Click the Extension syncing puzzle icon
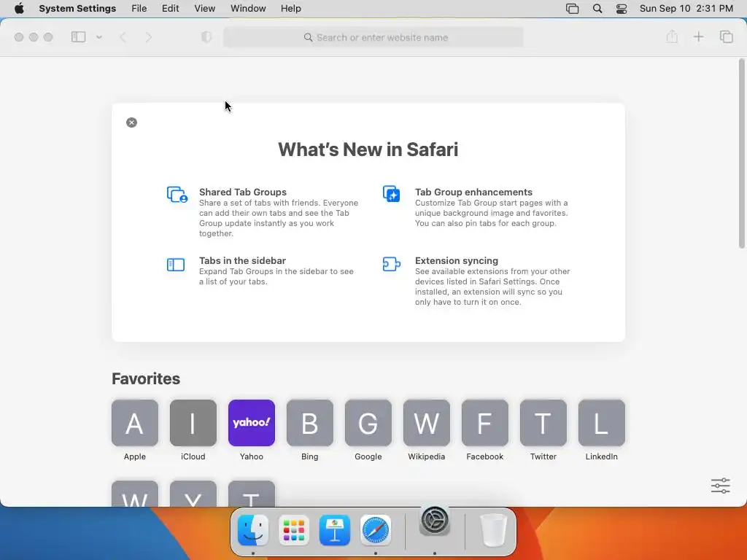 click(392, 264)
